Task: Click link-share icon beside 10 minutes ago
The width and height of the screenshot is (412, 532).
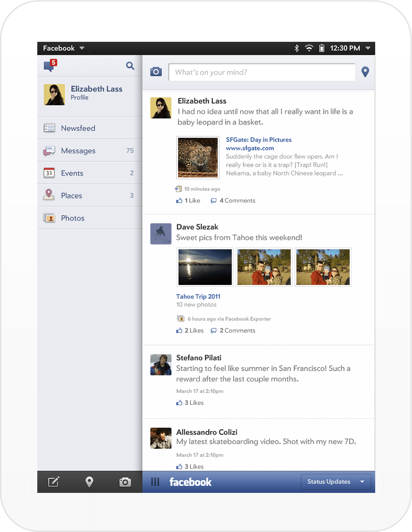Action: pyautogui.click(x=178, y=189)
